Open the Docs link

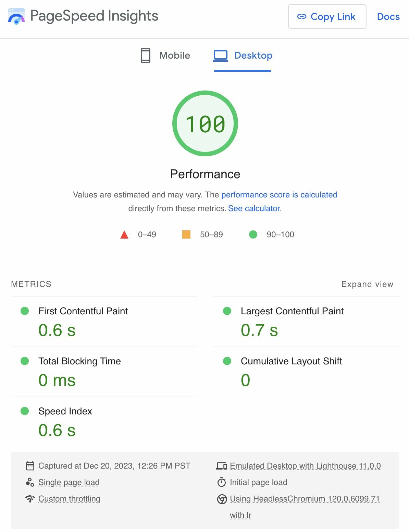click(388, 16)
